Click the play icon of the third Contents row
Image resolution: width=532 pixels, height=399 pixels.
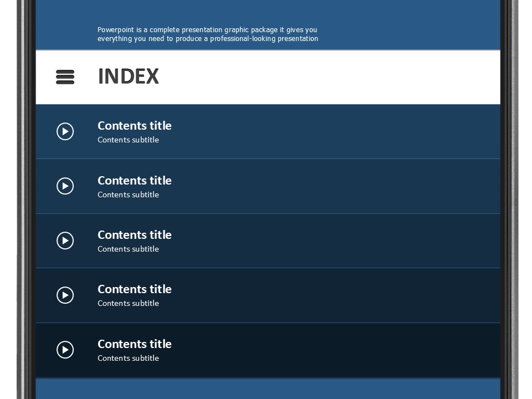(x=65, y=241)
